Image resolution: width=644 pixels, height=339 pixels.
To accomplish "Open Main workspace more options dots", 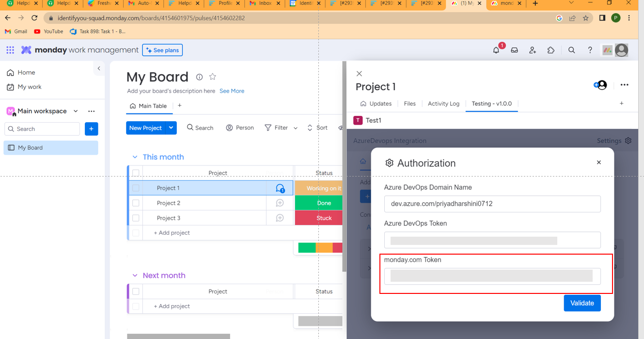I will coord(92,111).
